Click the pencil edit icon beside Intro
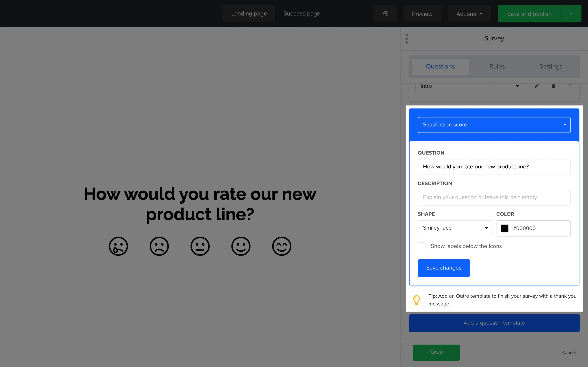588x367 pixels. 537,86
